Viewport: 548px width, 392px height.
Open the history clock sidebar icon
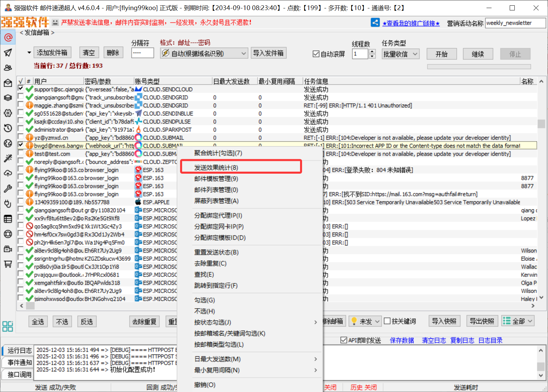point(8,128)
